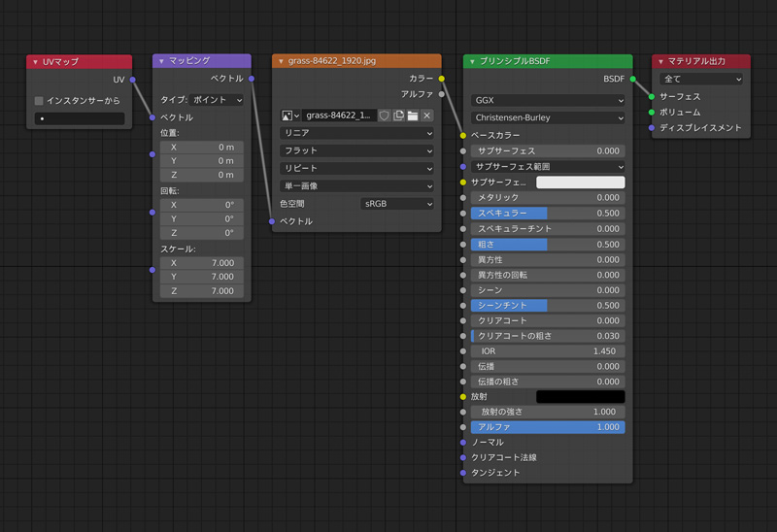Click the スケール X value field
The height and width of the screenshot is (532, 777).
click(202, 263)
